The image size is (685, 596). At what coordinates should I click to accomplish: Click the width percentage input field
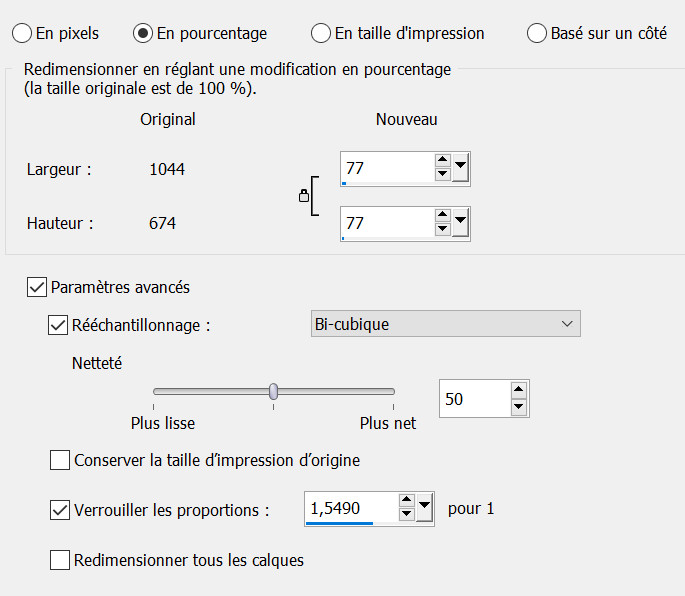pyautogui.click(x=385, y=168)
